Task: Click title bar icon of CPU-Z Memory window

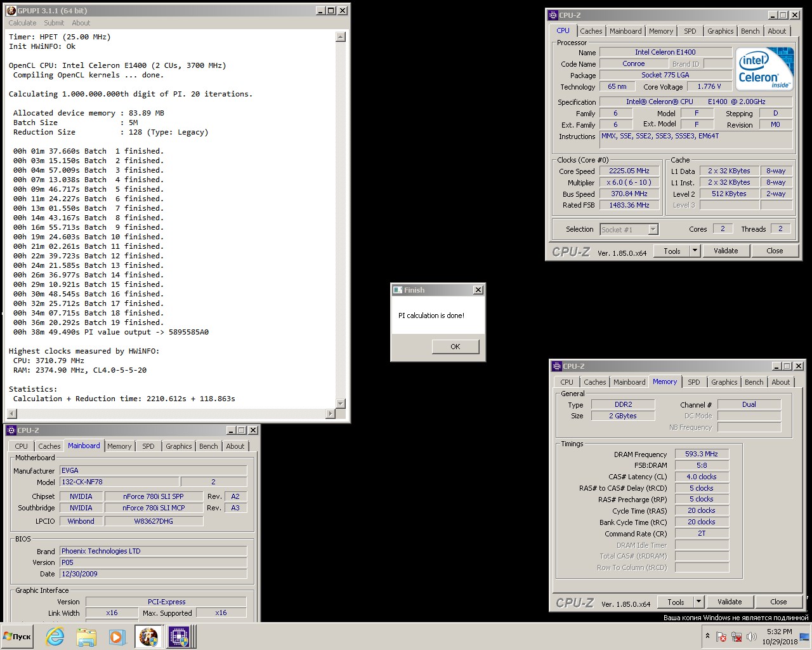Action: tap(557, 366)
